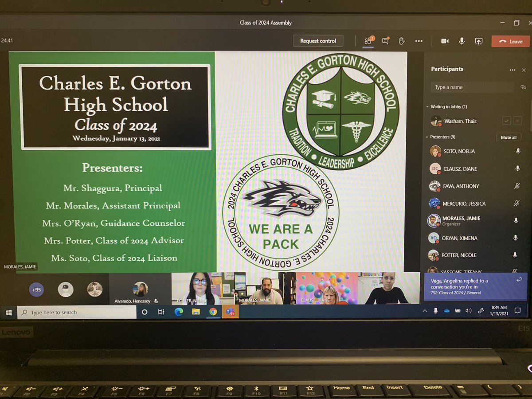
Task: Click FAVA, ANTHONY's muted microphone icon
Action: coord(517,186)
